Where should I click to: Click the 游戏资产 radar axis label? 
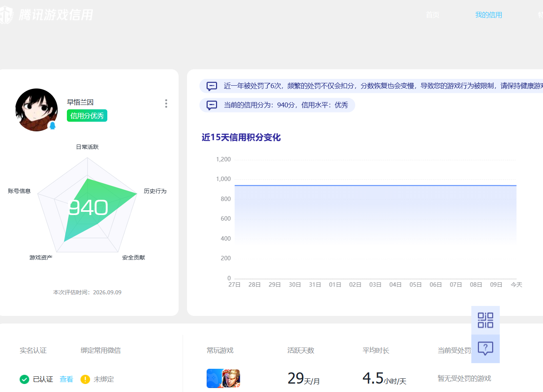[x=41, y=257]
